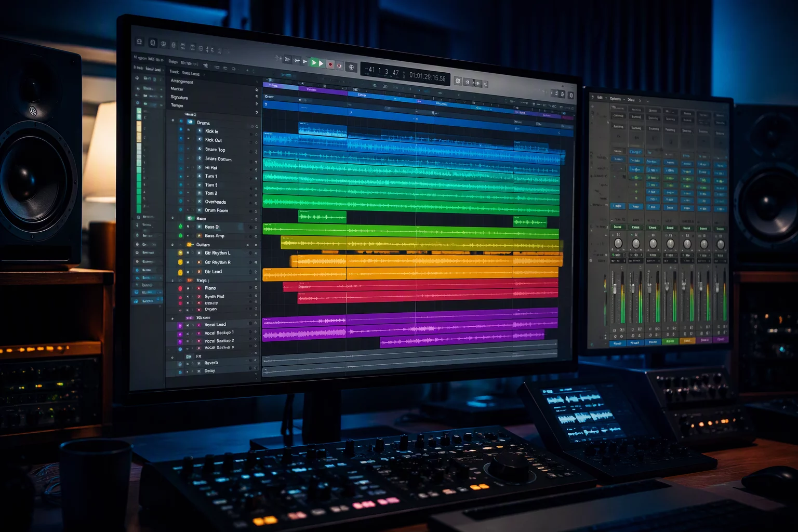The width and height of the screenshot is (798, 532).
Task: Select the Bass Amp track icon
Action: (199, 235)
